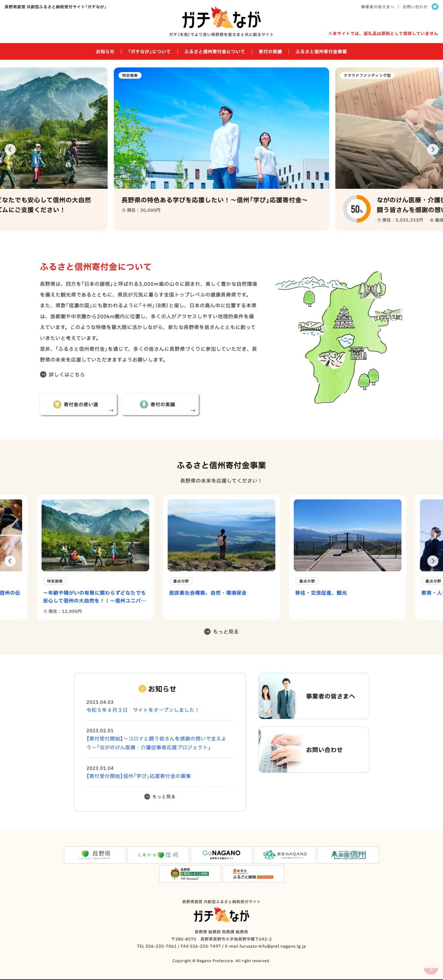Open ふるさと信州寄付金について nav item
Screen dimensions: 443x980
click(x=214, y=52)
